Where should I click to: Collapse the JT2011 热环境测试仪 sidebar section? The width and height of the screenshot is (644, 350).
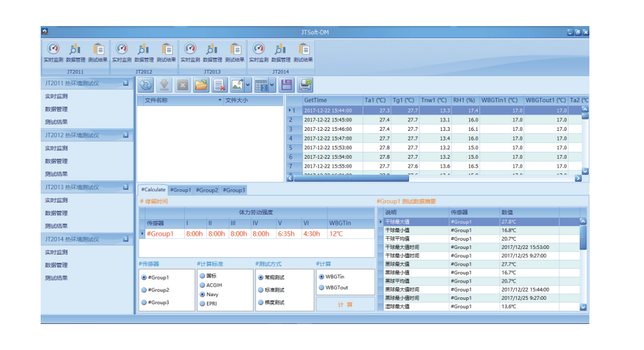click(126, 83)
